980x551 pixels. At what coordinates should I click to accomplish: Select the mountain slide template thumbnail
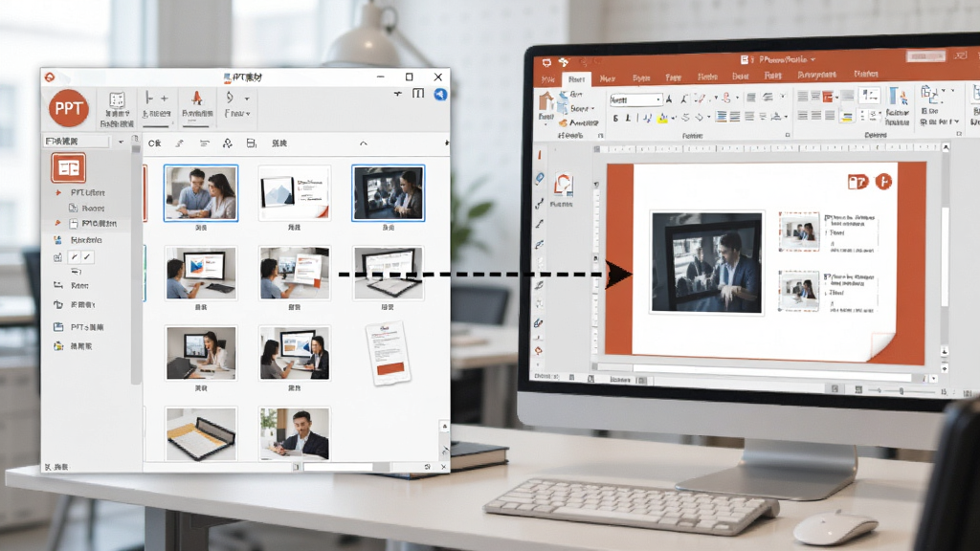295,193
